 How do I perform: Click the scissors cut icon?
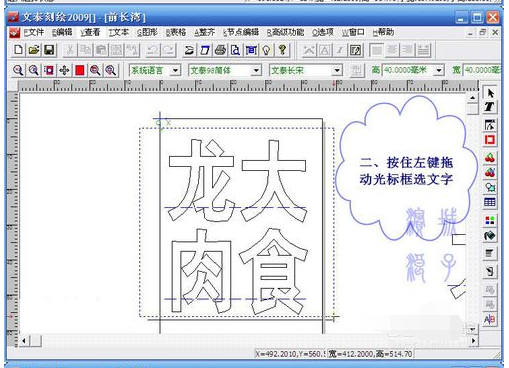[x=70, y=50]
